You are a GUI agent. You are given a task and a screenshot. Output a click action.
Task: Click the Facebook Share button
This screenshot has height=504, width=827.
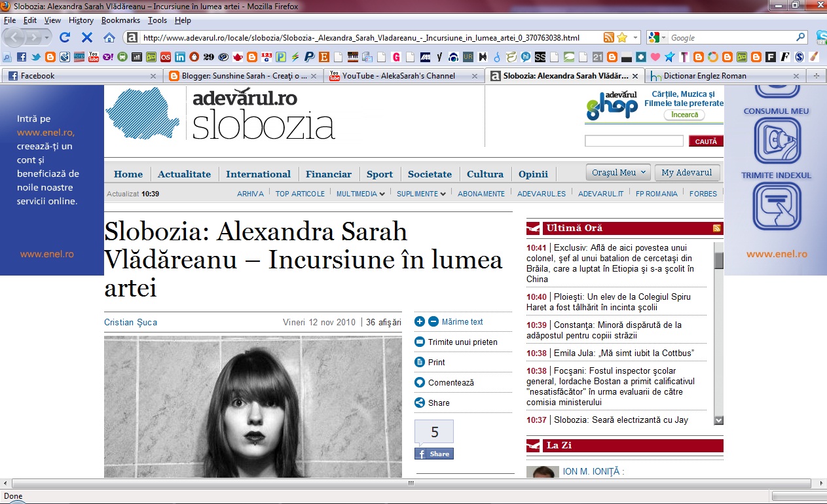[434, 454]
